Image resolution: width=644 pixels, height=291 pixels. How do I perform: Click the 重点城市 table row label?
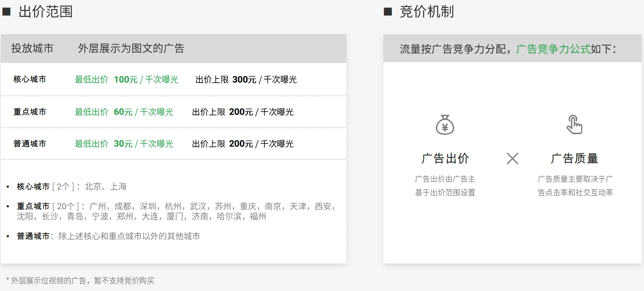pos(30,112)
